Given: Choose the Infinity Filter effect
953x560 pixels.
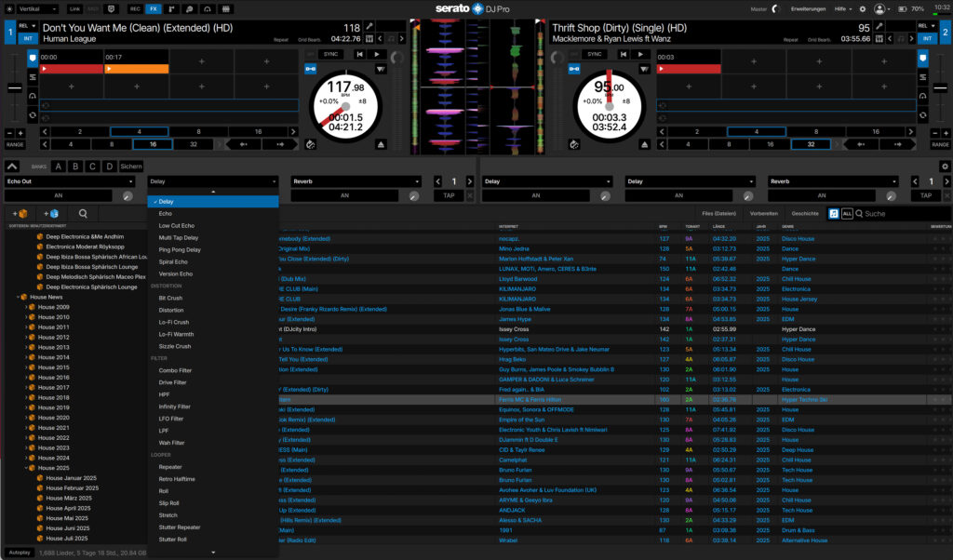Looking at the screenshot, I should (x=174, y=407).
